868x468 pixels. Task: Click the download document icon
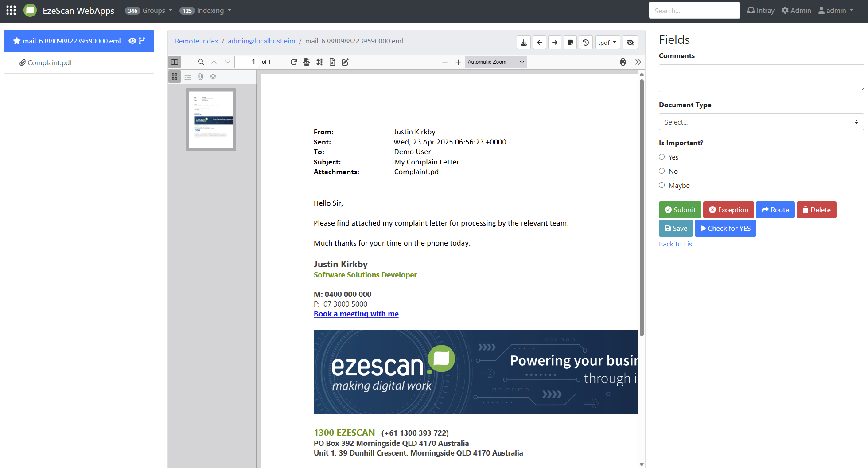click(523, 43)
